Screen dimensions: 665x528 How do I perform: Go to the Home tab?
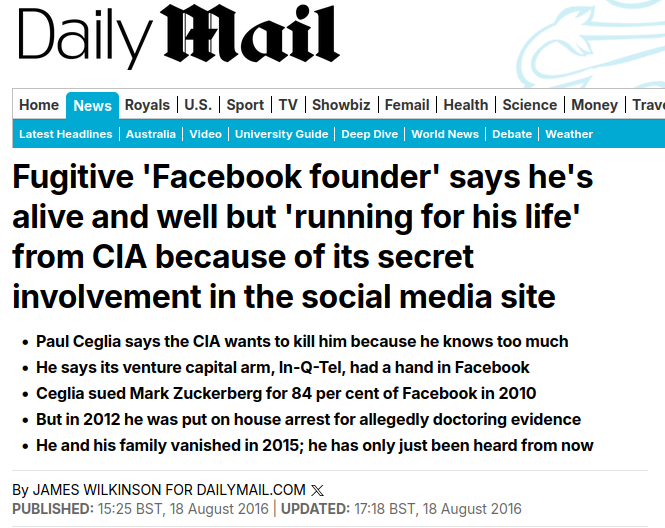pyautogui.click(x=39, y=105)
